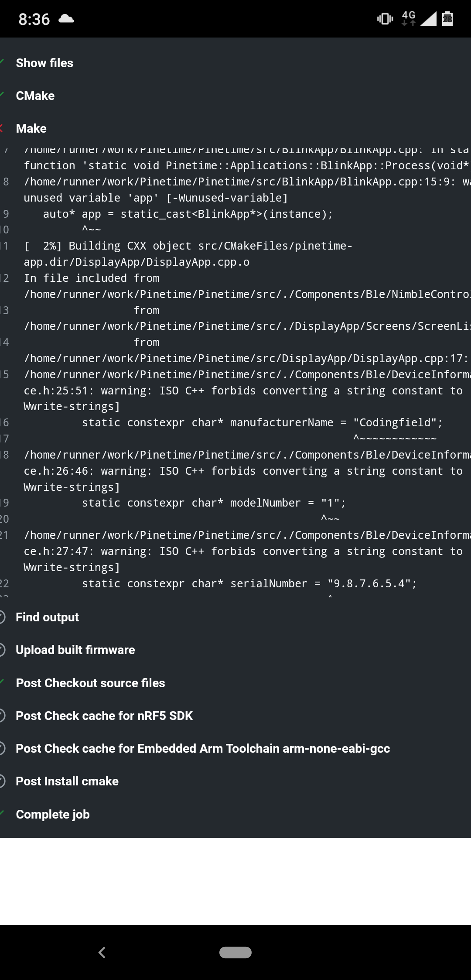Click the log line with serialNumber "9.8.7.6.5.4"
The height and width of the screenshot is (980, 471).
click(x=249, y=583)
